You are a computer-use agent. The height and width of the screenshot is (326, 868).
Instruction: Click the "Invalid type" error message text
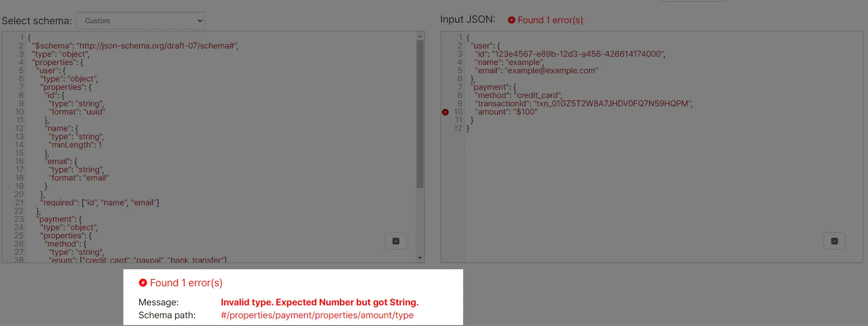coord(319,302)
